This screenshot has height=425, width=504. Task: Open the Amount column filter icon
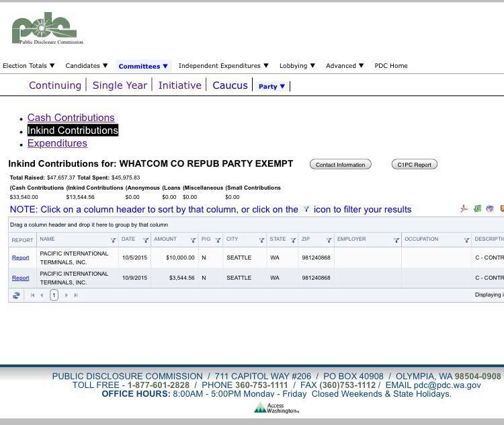click(x=193, y=240)
